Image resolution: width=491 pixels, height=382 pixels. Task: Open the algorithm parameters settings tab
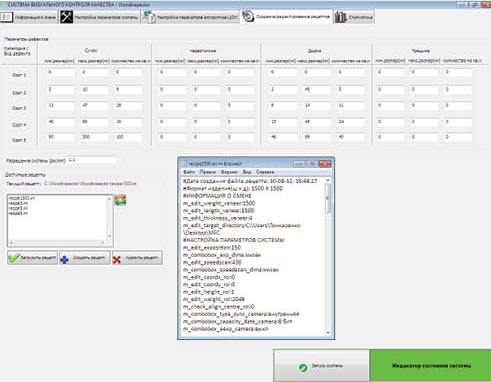191,17
